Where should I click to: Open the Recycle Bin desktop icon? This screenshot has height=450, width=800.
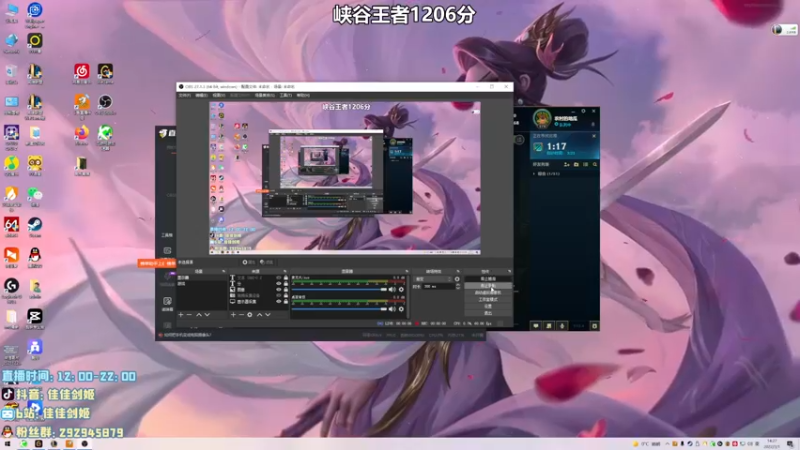(x=11, y=71)
